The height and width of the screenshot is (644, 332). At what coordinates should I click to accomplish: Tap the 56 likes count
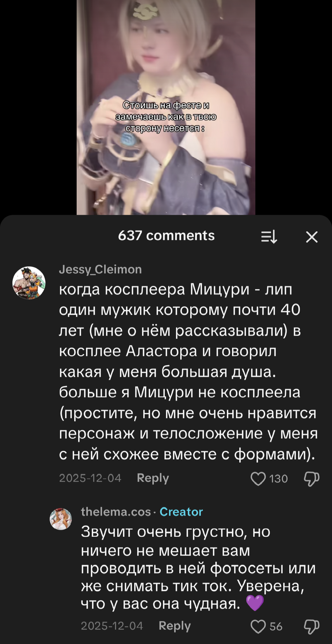(276, 626)
